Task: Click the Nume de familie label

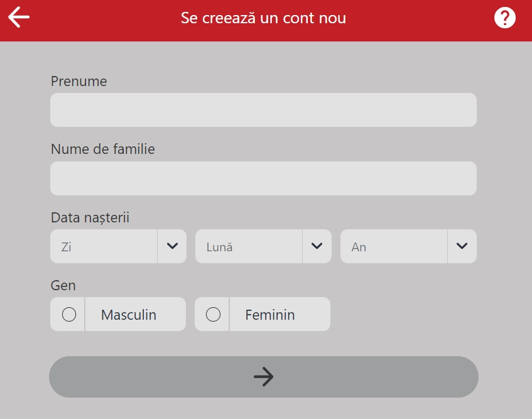Action: (102, 150)
